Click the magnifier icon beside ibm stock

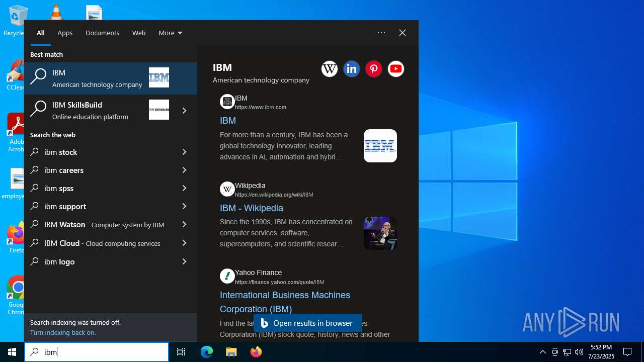(35, 152)
